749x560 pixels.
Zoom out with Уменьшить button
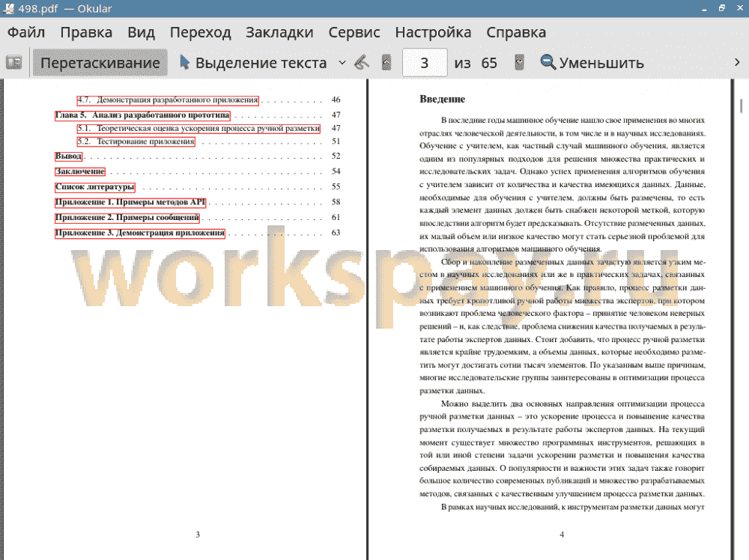click(592, 63)
